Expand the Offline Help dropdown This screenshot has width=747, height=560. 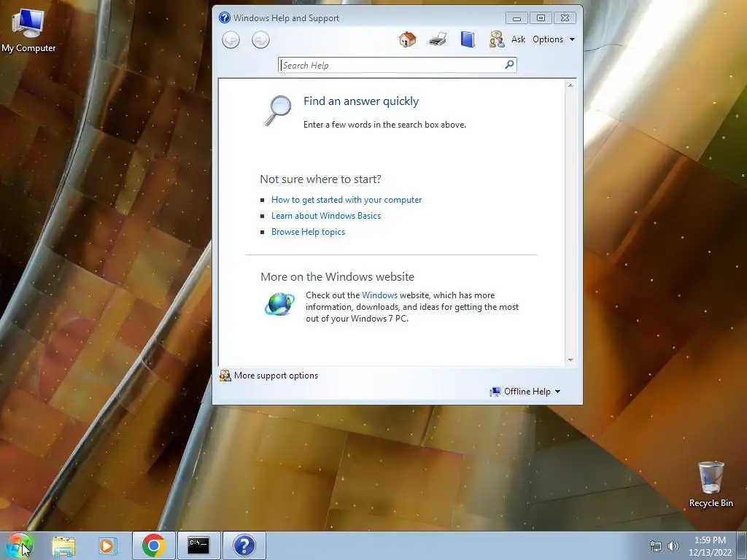(x=525, y=392)
